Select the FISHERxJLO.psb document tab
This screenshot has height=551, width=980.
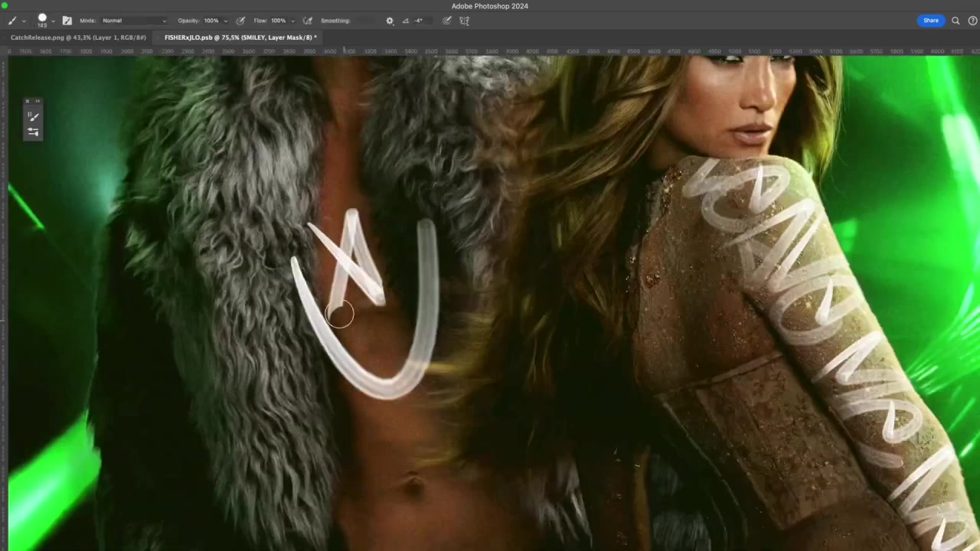pos(240,37)
